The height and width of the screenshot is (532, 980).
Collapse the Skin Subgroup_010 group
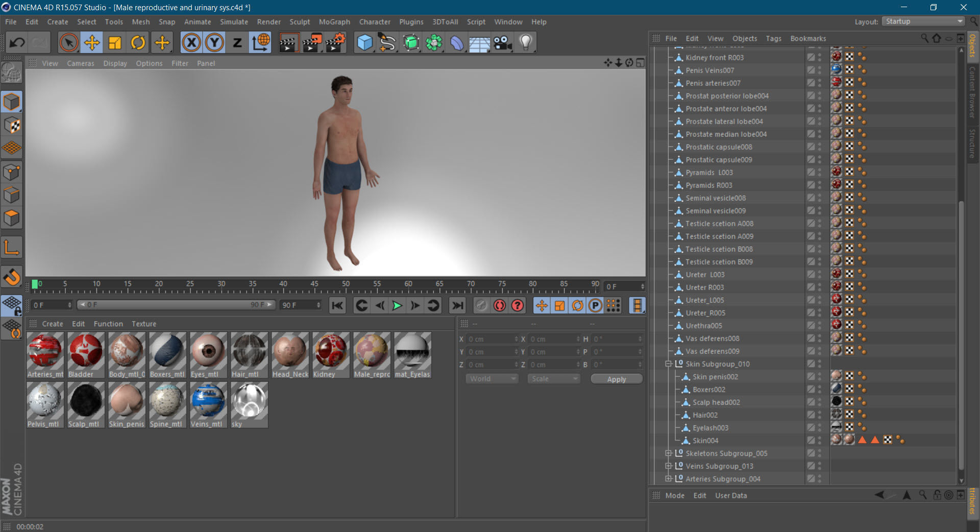tap(668, 364)
